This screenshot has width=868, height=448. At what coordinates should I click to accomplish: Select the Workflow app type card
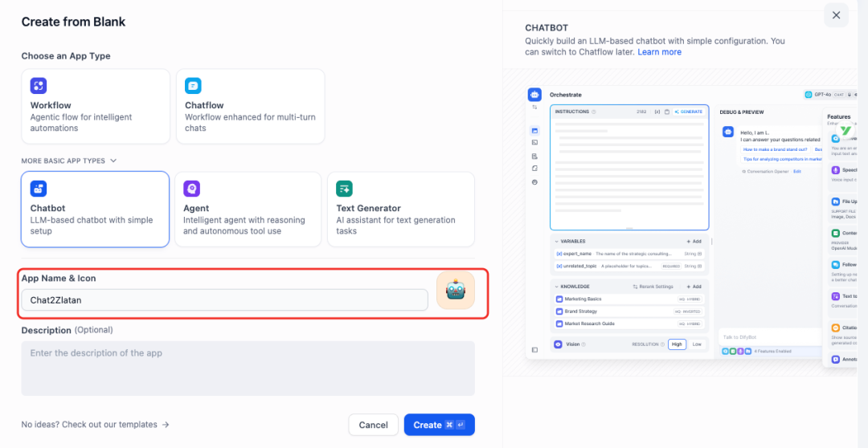click(96, 106)
